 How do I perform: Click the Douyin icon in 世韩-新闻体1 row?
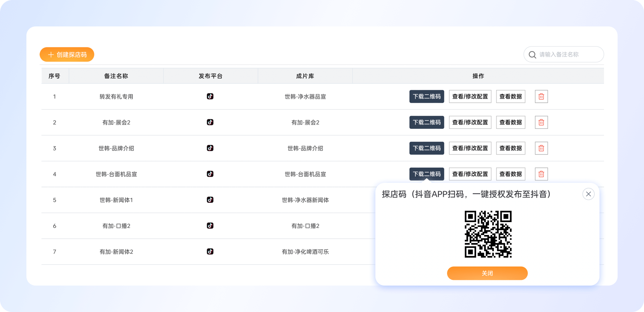click(210, 200)
